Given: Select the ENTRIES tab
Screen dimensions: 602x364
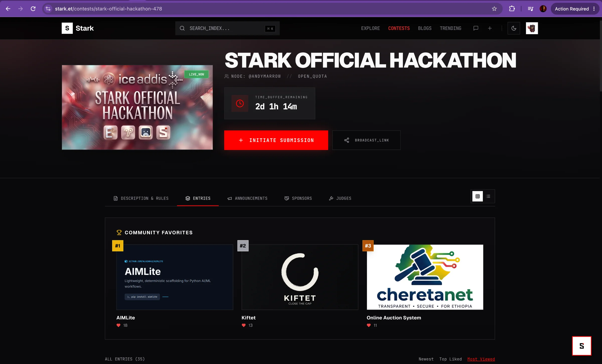Looking at the screenshot, I should [x=198, y=198].
